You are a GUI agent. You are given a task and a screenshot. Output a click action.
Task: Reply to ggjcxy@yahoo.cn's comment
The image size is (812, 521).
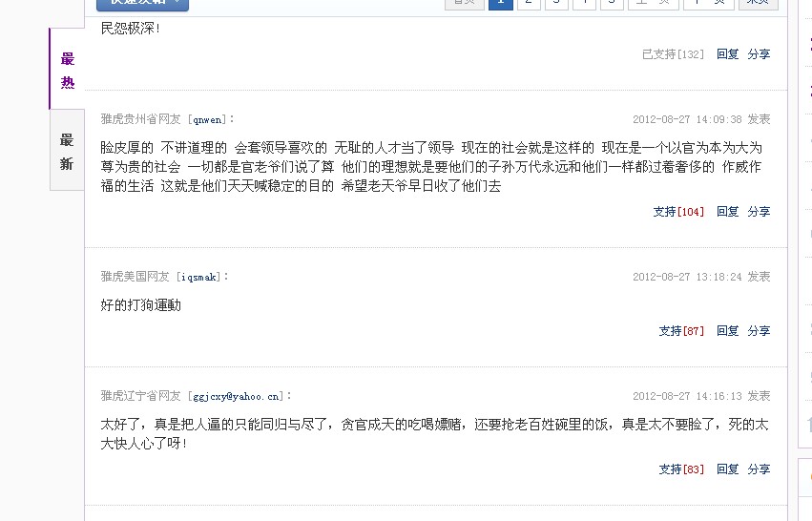click(728, 469)
